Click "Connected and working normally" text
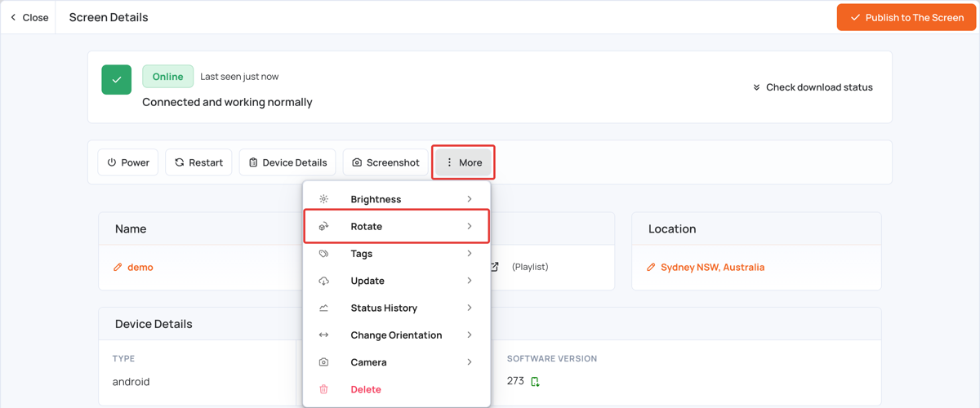This screenshot has height=408, width=980. 227,102
